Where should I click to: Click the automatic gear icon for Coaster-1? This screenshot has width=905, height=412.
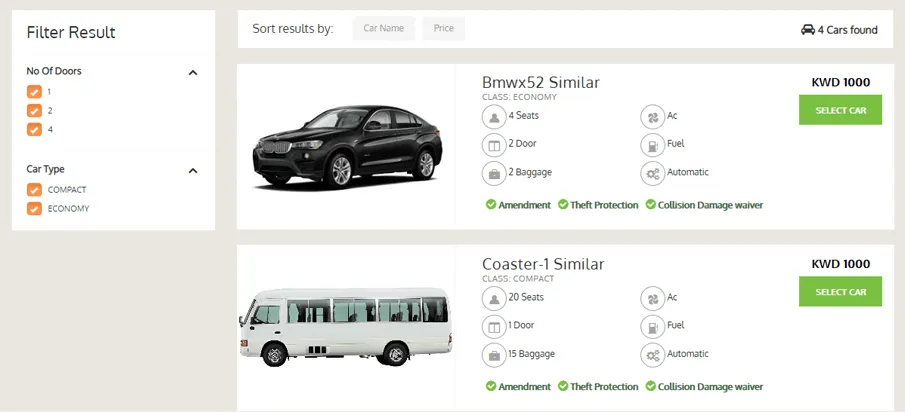pyautogui.click(x=652, y=355)
